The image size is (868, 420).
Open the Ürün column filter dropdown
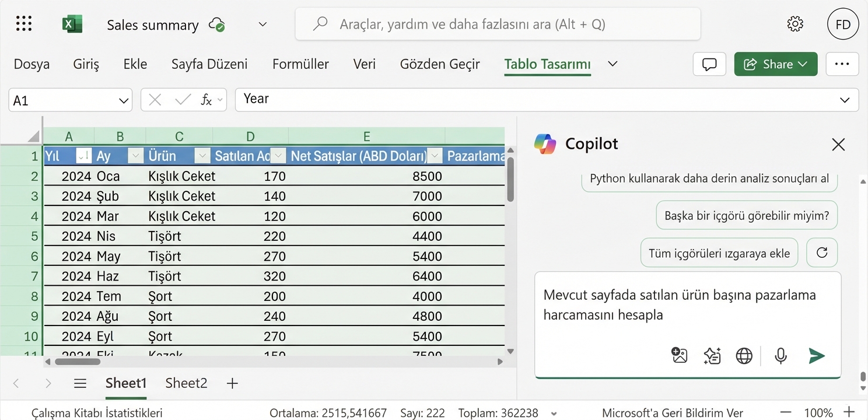(x=202, y=156)
